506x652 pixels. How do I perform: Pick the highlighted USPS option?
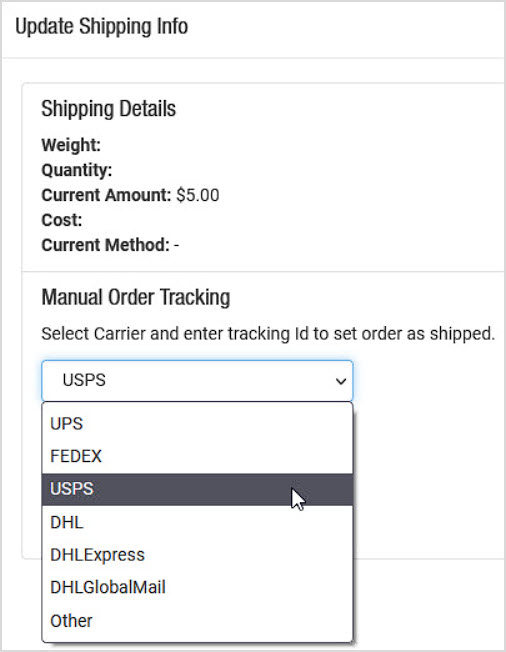[x=197, y=489]
